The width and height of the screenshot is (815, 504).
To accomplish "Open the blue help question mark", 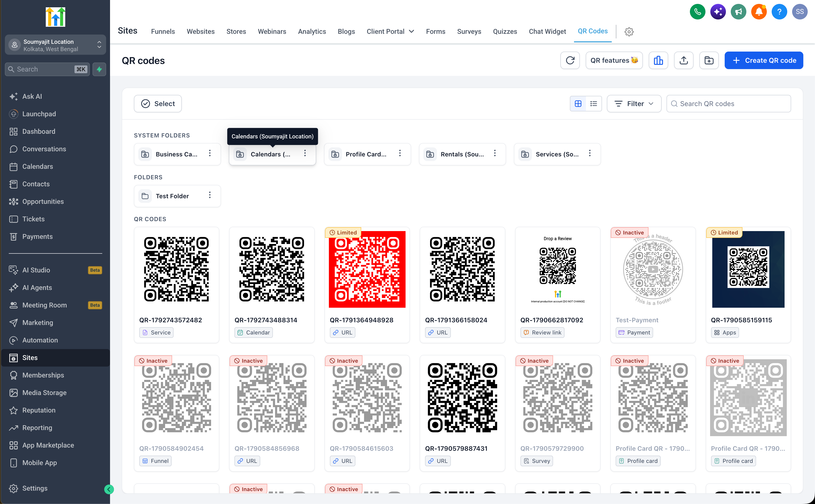I will 779,12.
